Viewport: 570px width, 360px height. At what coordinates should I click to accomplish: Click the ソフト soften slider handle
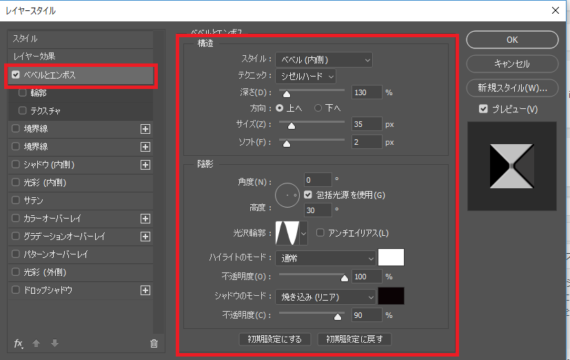point(286,144)
